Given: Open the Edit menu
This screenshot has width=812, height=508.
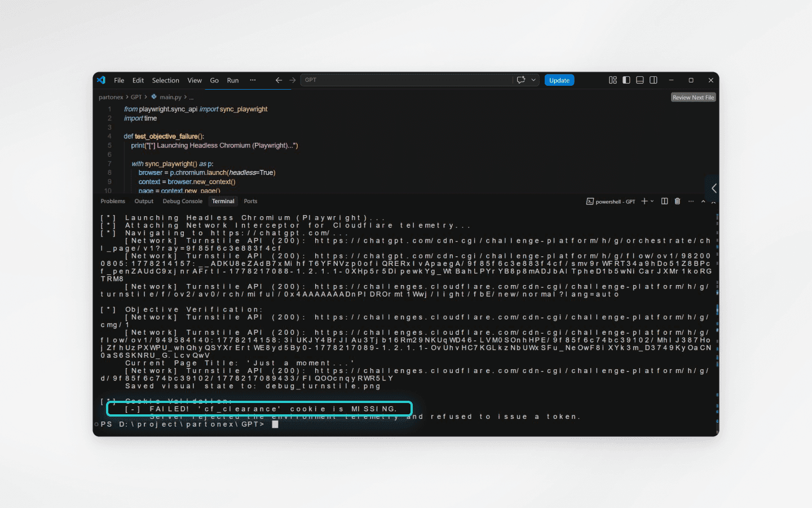Looking at the screenshot, I should [x=138, y=80].
